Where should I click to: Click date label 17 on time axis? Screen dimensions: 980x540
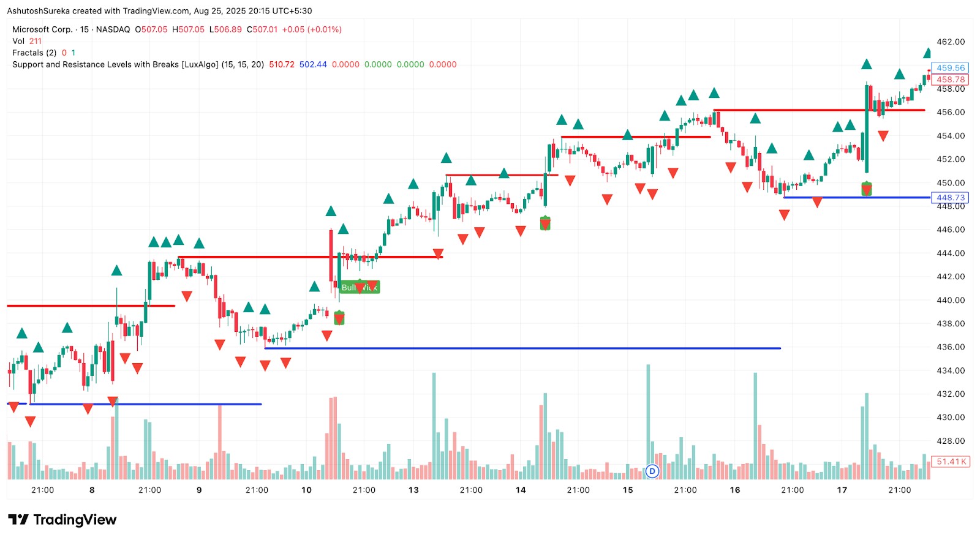[842, 490]
